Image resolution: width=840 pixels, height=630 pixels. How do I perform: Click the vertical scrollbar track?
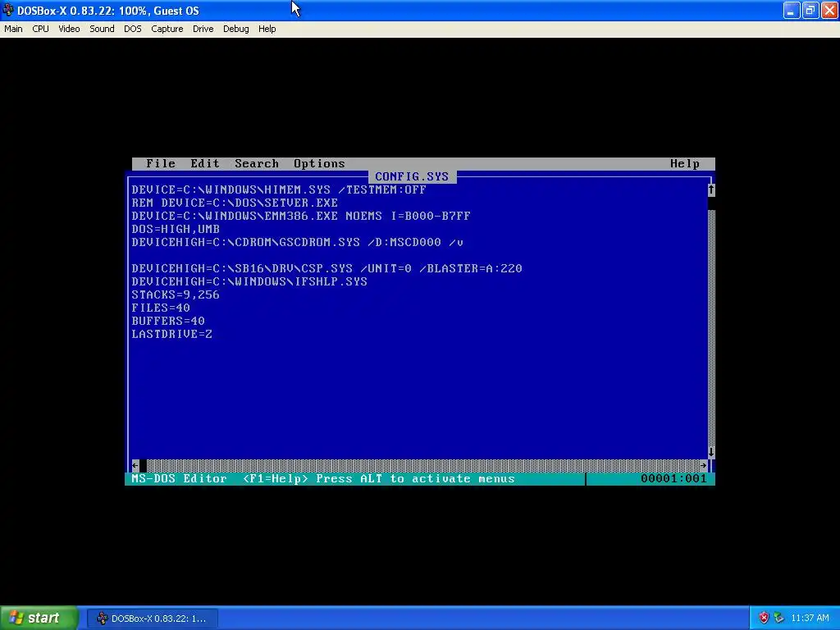(x=711, y=328)
